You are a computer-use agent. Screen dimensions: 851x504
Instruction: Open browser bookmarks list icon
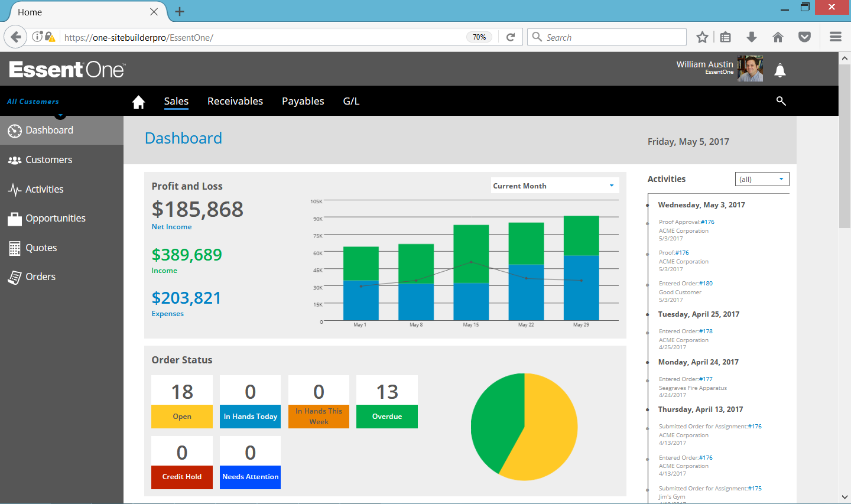pos(726,37)
